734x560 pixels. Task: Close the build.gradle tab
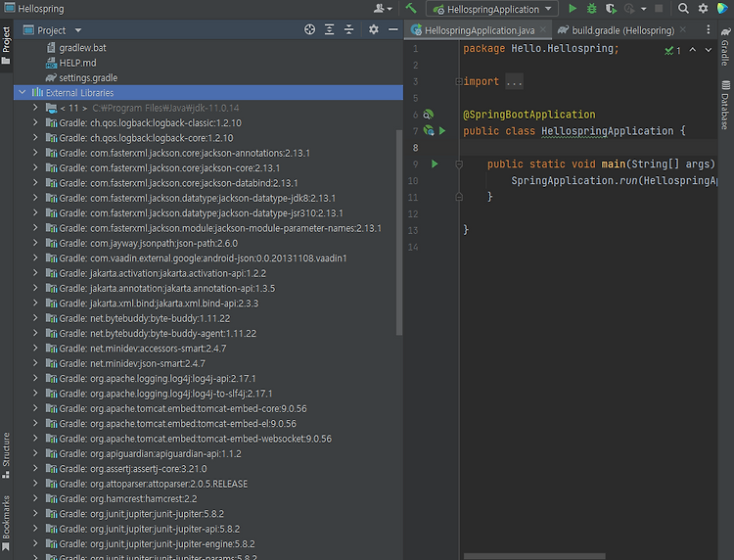click(x=683, y=29)
